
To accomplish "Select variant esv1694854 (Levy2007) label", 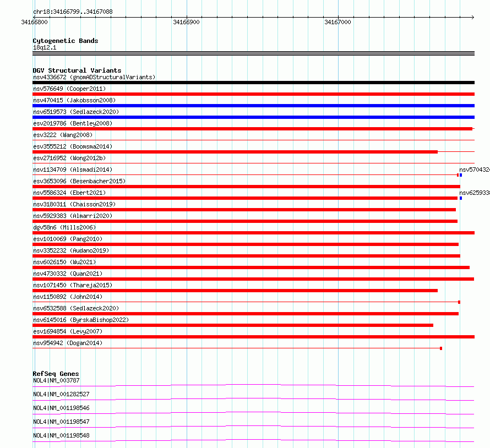I will click(x=68, y=331).
